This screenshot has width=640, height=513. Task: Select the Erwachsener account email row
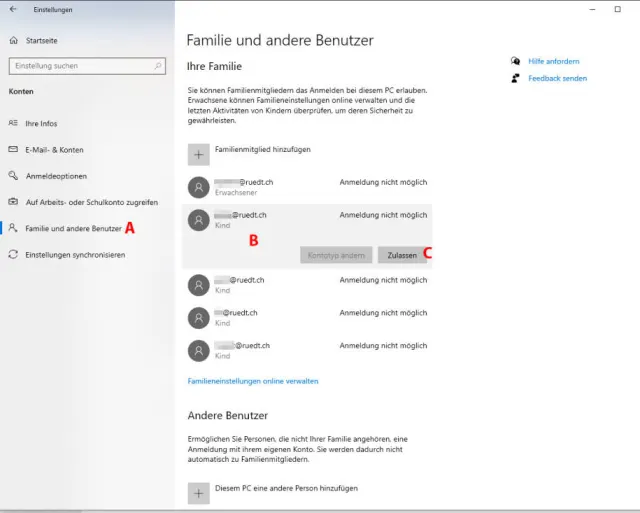307,187
